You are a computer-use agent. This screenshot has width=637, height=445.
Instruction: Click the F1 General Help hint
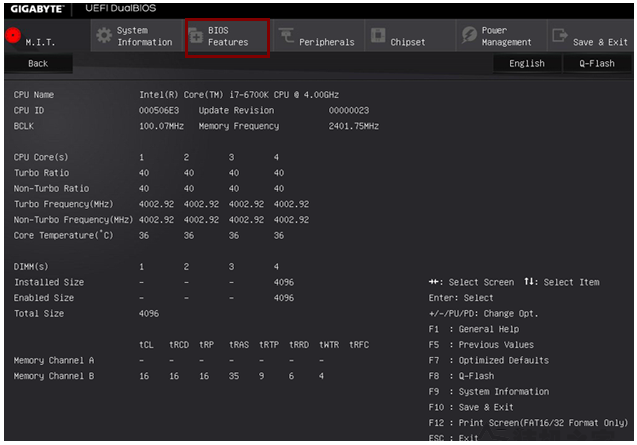tap(474, 329)
